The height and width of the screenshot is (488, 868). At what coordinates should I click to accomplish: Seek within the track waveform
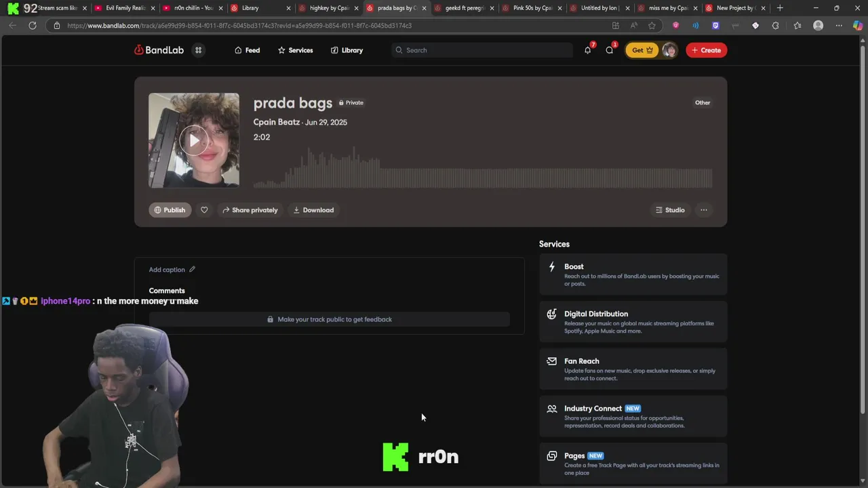click(x=483, y=167)
